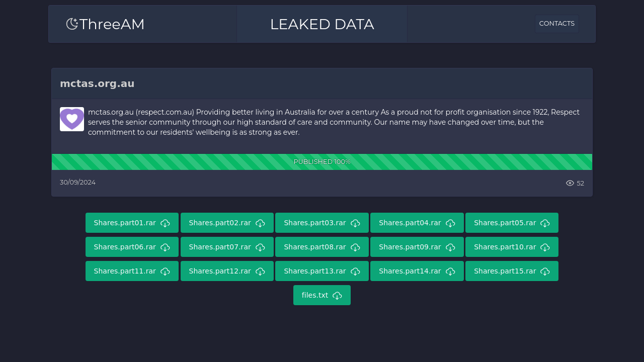Select the Shares.part14.rar button

pos(417,271)
